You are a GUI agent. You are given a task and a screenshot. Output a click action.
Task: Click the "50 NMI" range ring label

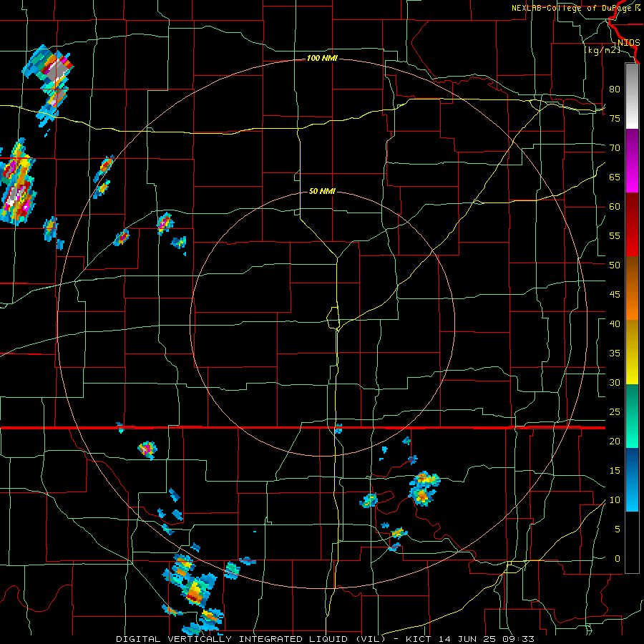(x=322, y=191)
